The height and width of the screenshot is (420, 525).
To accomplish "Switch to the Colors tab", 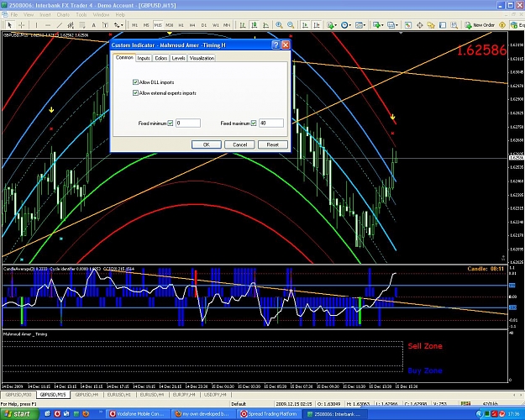I will 160,58.
